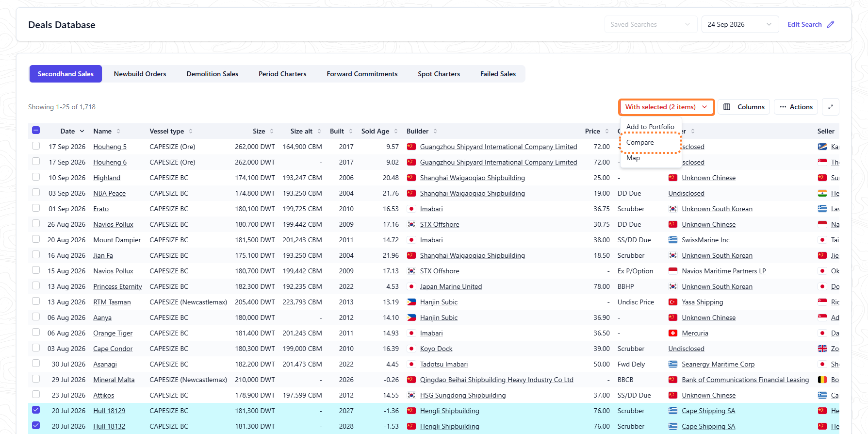Click the pencil icon beside Edit Search
Image resolution: width=868 pixels, height=434 pixels.
pos(831,24)
